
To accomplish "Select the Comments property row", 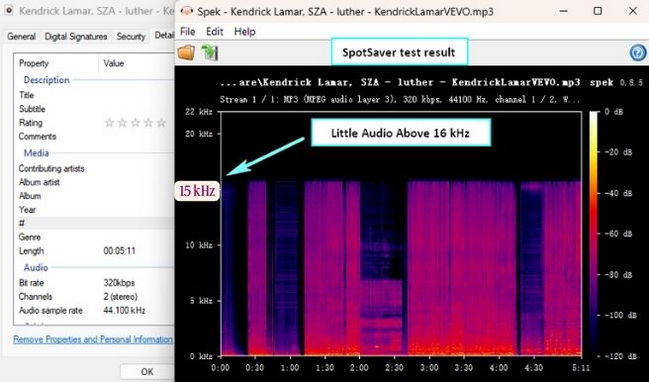I will pos(94,136).
